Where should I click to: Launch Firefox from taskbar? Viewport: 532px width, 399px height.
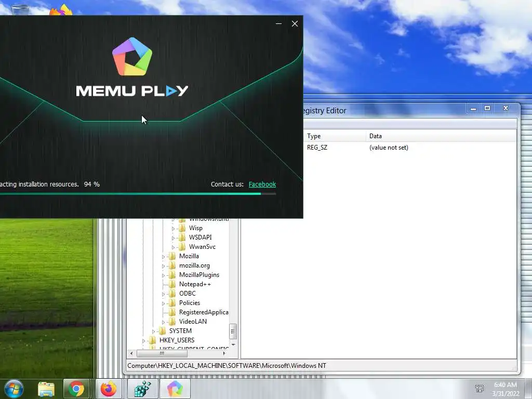[108, 389]
